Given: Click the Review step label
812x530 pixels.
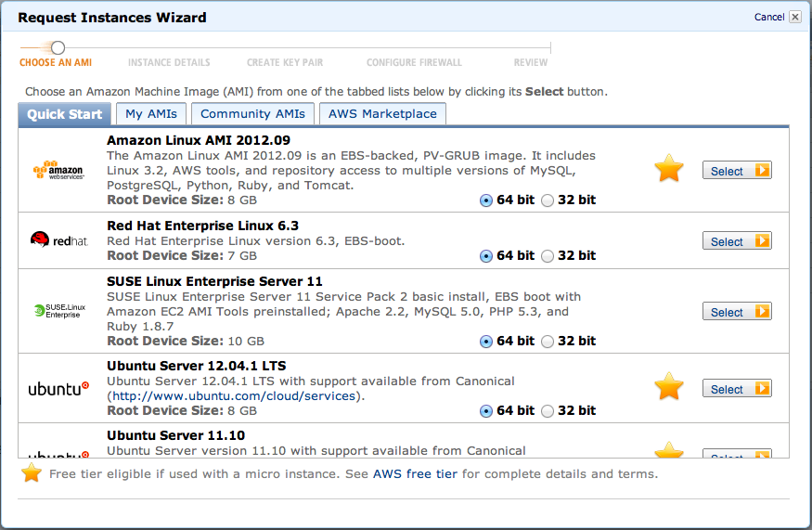Looking at the screenshot, I should click(530, 63).
